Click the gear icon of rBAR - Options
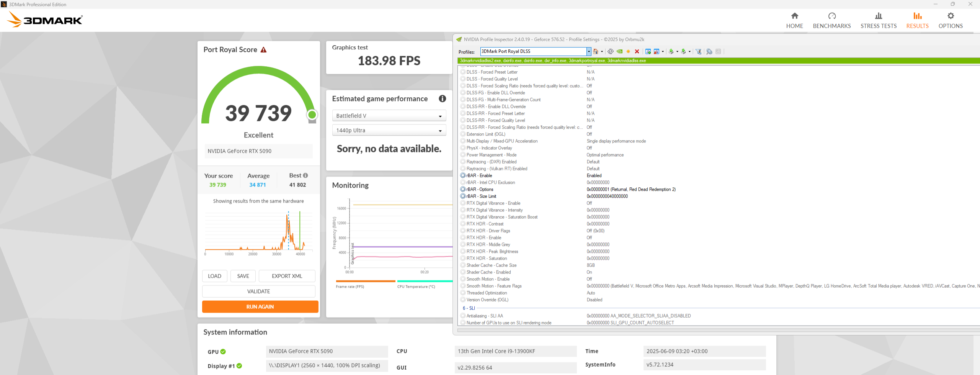Image resolution: width=980 pixels, height=375 pixels. (463, 190)
